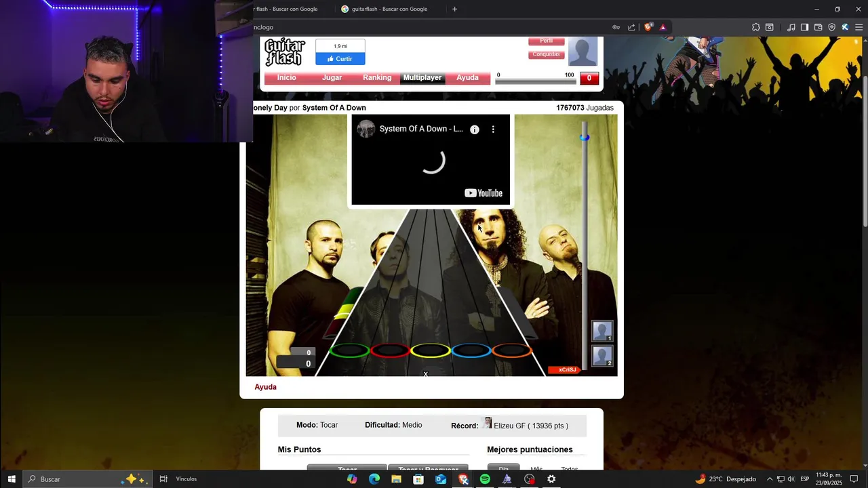
Task: Select player avatar slot 2
Action: click(602, 356)
